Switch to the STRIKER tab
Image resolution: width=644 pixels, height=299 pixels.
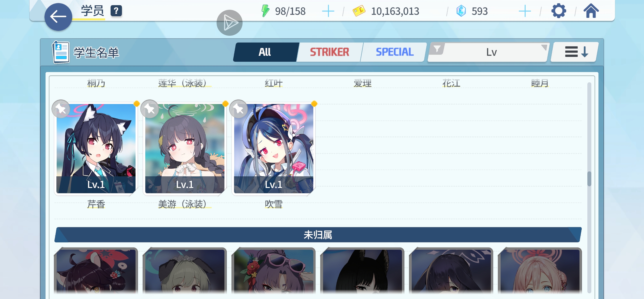pyautogui.click(x=330, y=52)
